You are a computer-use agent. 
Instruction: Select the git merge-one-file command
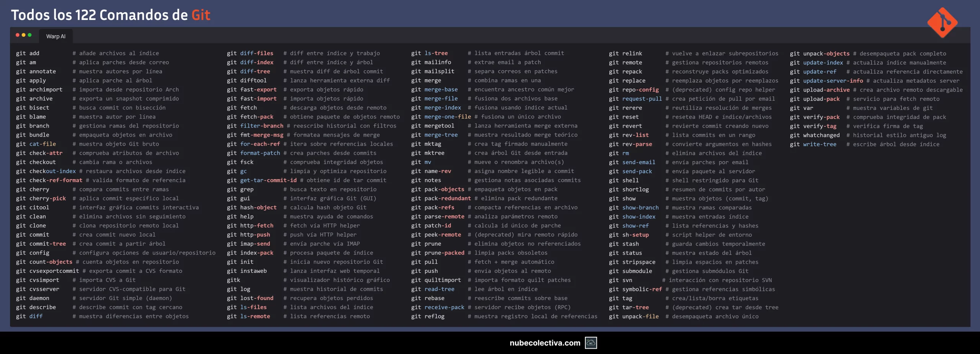point(441,117)
